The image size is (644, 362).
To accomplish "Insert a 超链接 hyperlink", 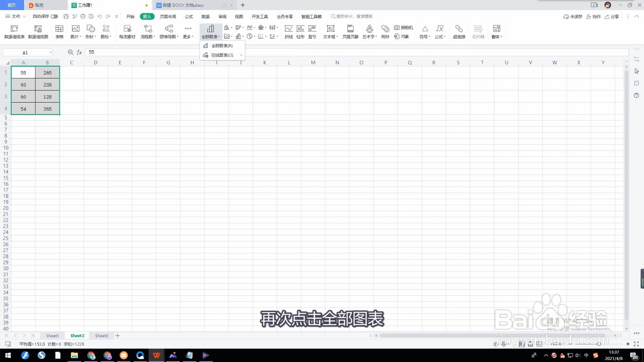I will click(x=459, y=32).
